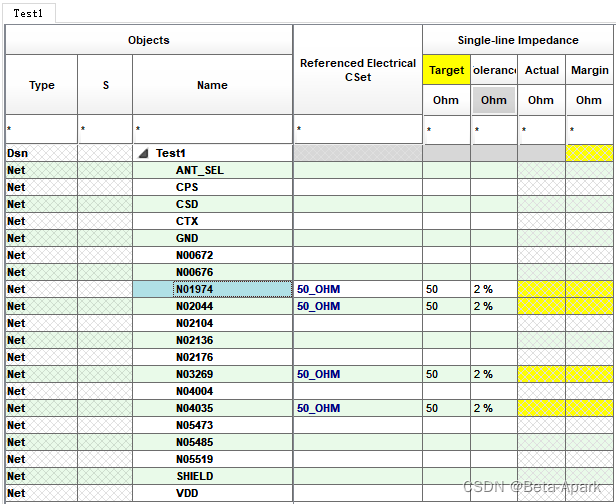Switch to the Test1 tab
Screen dimensions: 616x504
click(28, 13)
